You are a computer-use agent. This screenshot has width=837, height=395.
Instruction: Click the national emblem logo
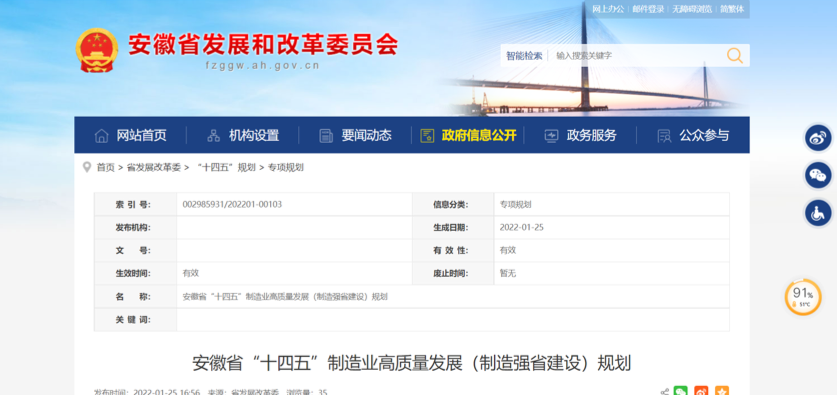coord(97,50)
